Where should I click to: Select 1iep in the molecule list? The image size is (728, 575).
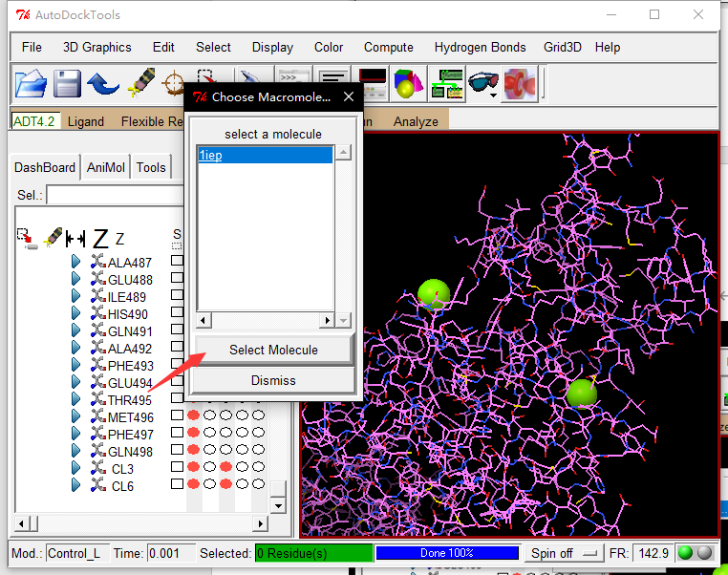pyautogui.click(x=265, y=155)
